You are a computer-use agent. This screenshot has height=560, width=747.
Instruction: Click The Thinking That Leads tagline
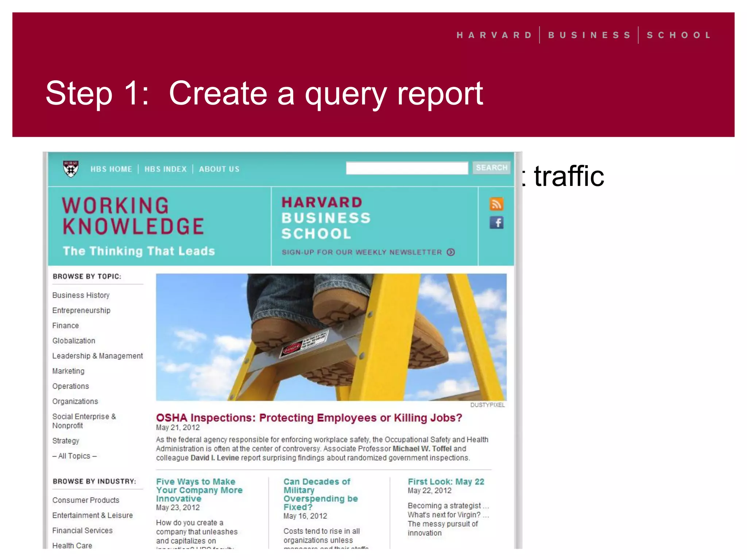click(139, 251)
